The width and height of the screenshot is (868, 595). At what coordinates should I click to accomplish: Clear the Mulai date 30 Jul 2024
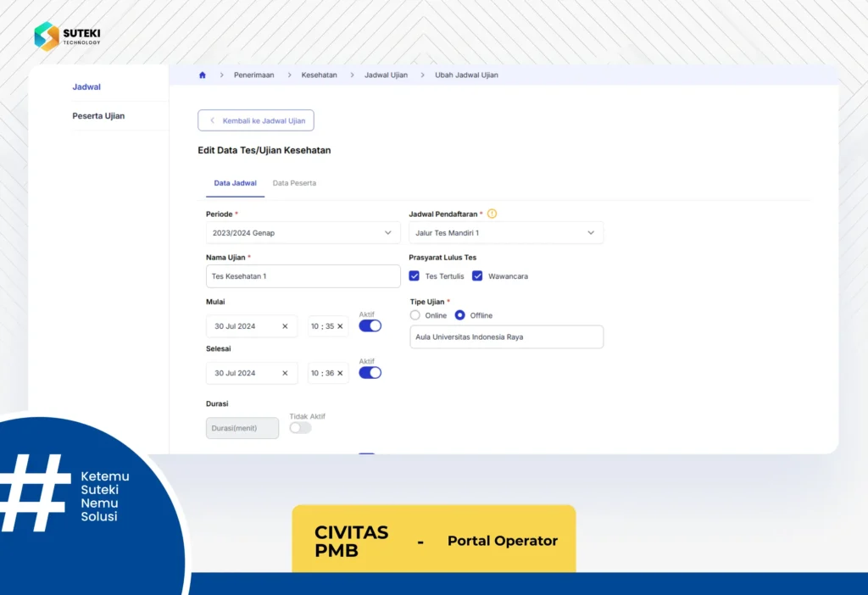pos(285,326)
